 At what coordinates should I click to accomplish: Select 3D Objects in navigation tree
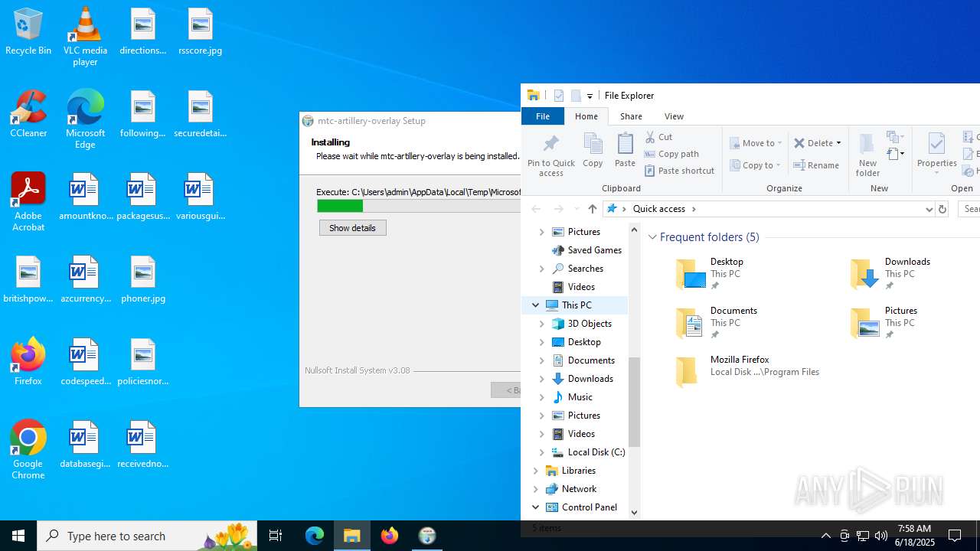pos(581,324)
